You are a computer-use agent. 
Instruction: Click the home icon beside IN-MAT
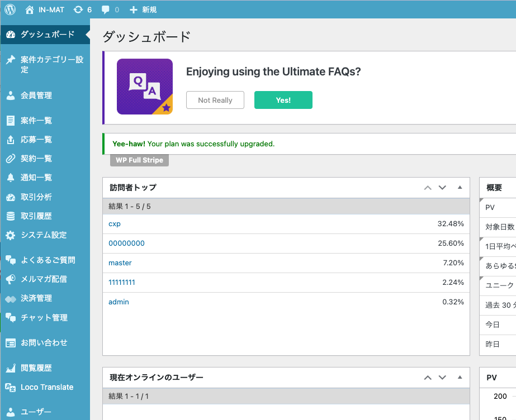click(x=30, y=9)
